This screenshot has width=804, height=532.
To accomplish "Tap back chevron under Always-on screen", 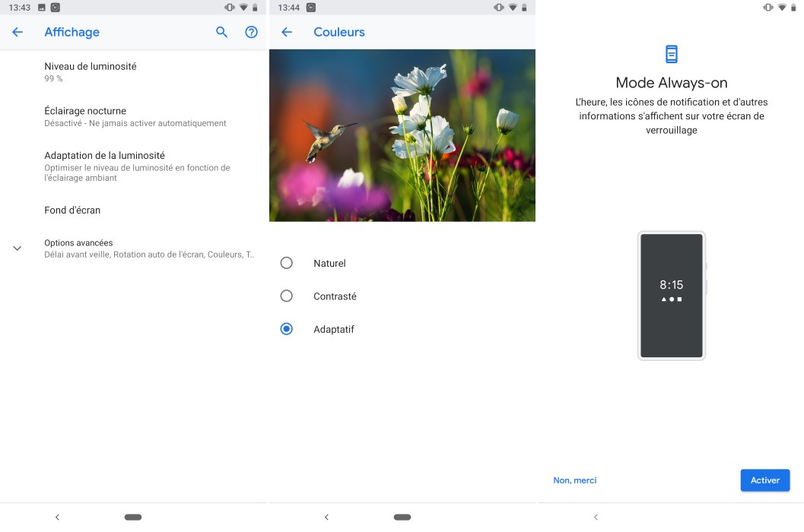I will coord(596,517).
